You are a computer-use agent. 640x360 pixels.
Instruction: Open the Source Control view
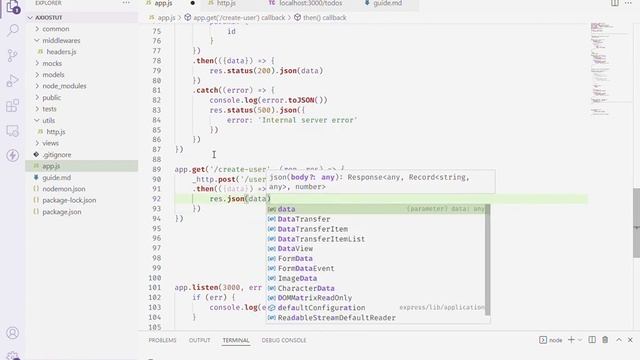[x=13, y=56]
